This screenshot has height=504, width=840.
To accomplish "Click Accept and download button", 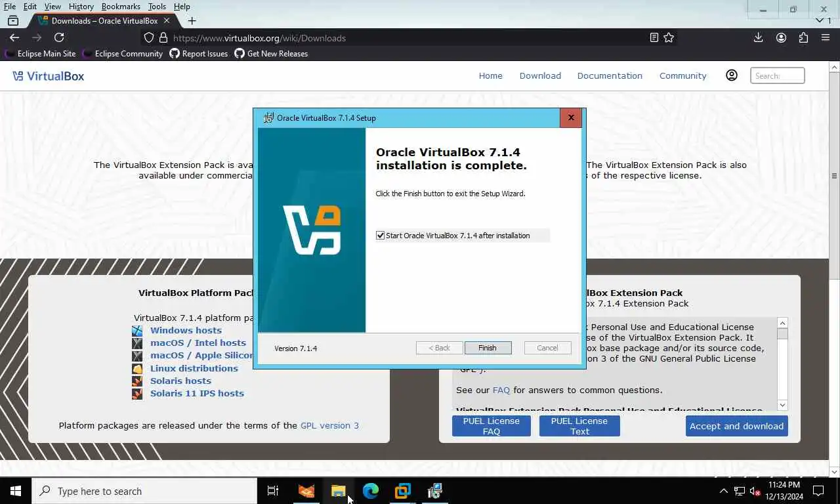I will click(x=736, y=426).
